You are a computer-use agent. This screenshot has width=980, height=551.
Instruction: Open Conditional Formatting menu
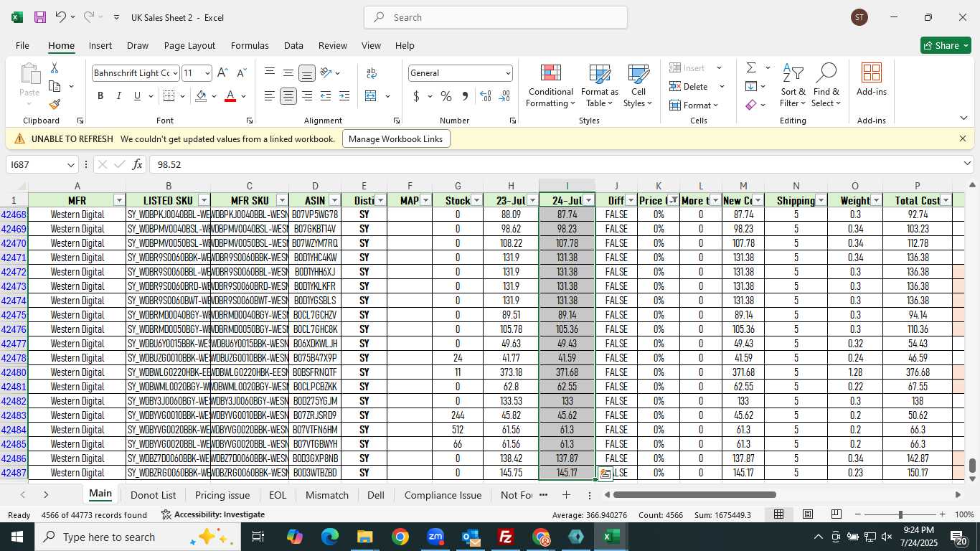550,86
